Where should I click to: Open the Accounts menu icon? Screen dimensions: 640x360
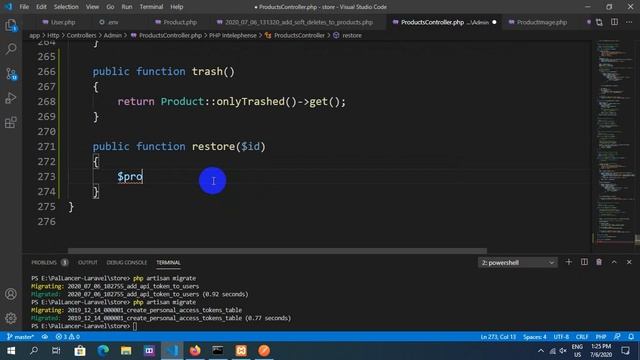[11, 294]
